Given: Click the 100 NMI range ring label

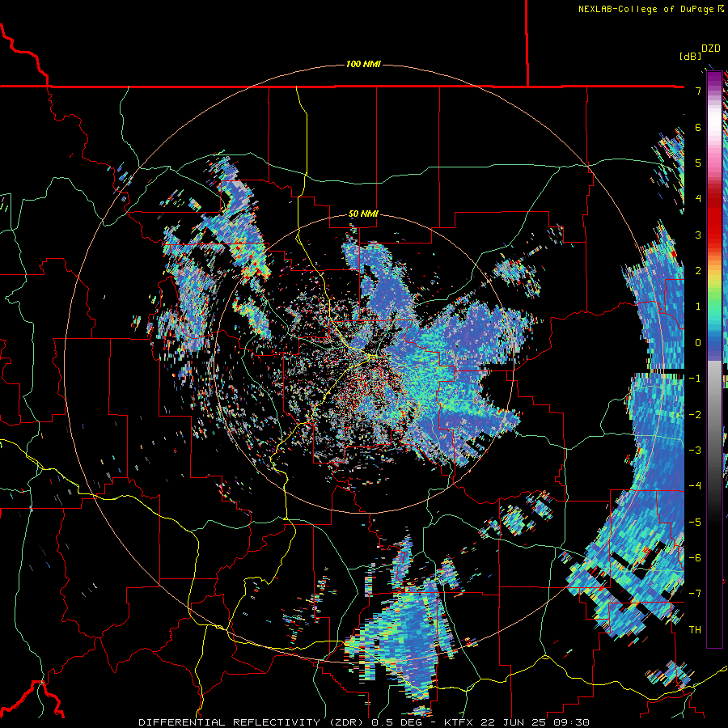Looking at the screenshot, I should (x=363, y=64).
